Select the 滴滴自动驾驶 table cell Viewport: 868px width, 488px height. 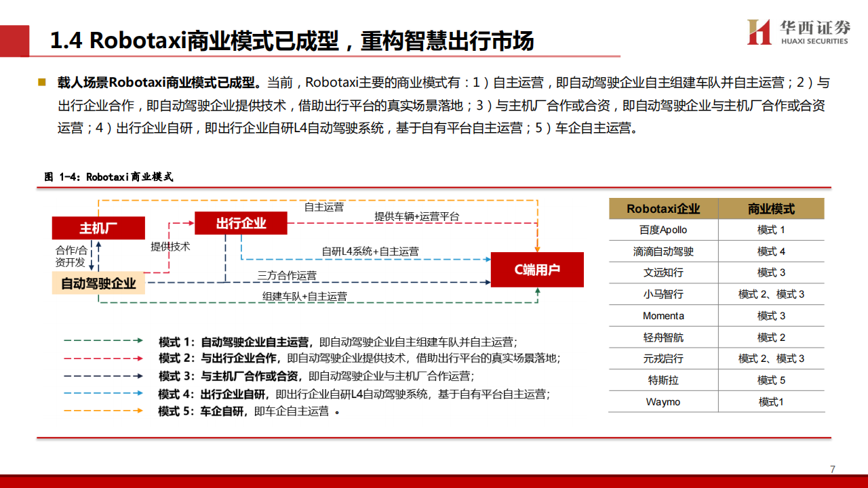click(x=663, y=251)
